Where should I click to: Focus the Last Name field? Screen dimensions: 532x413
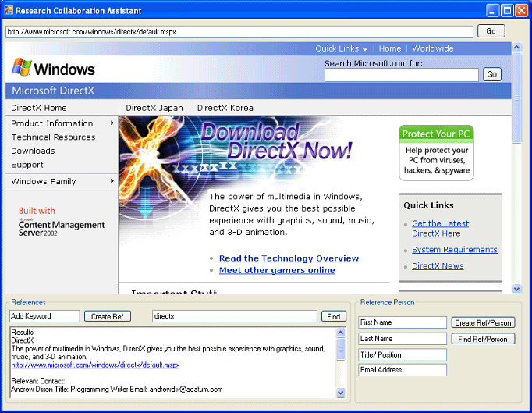click(403, 339)
